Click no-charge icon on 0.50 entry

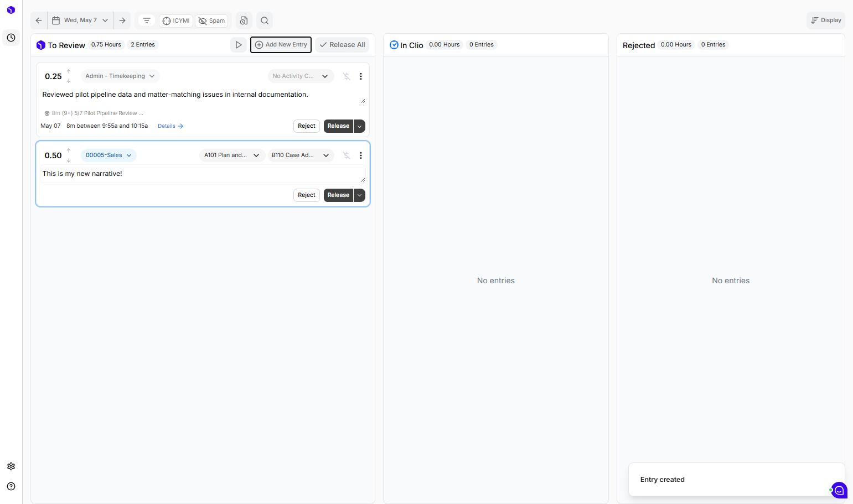pos(347,155)
